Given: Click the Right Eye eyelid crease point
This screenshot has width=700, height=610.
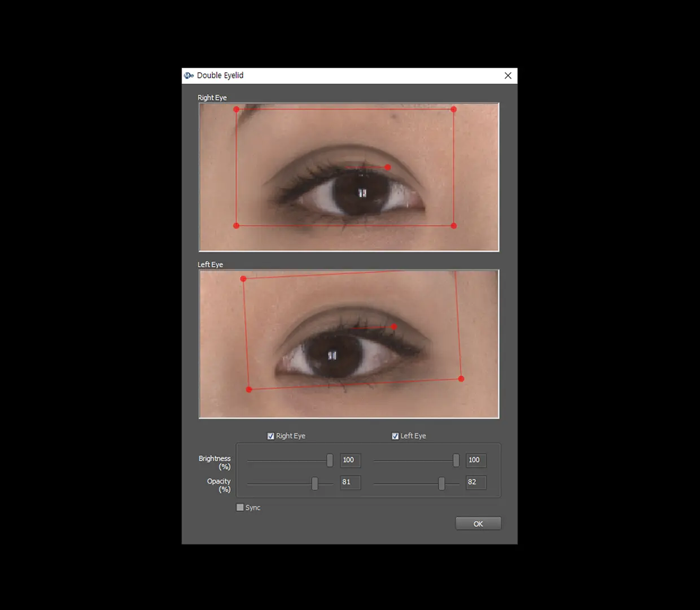Looking at the screenshot, I should pyautogui.click(x=388, y=167).
